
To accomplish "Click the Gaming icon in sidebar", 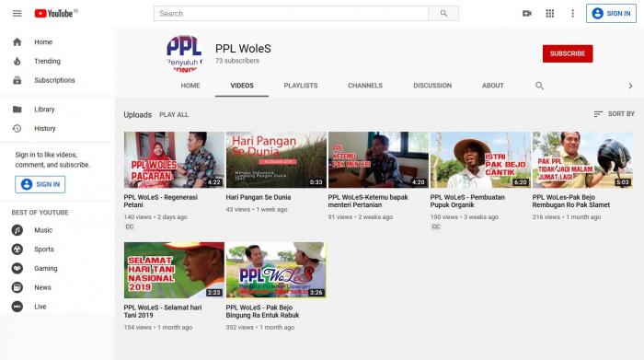I will point(17,268).
